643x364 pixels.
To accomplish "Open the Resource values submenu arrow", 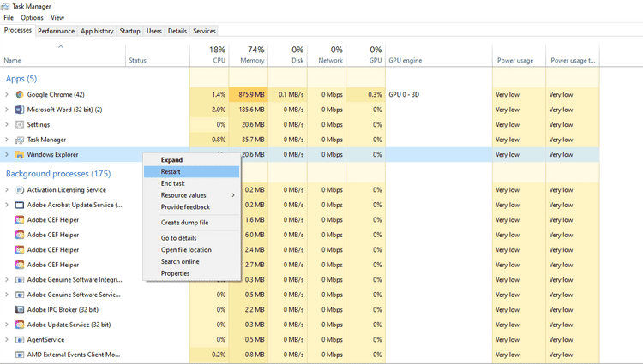I will click(x=233, y=195).
